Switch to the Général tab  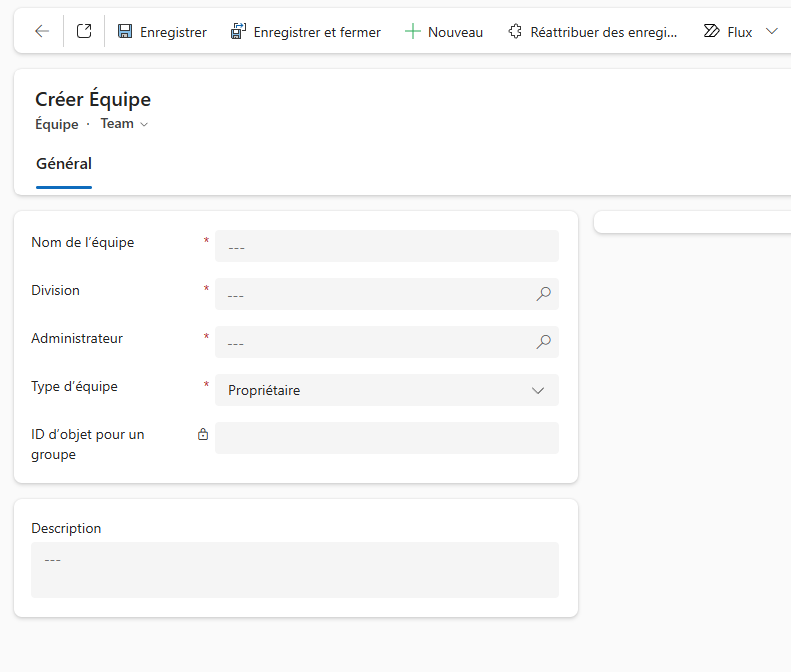[x=64, y=164]
